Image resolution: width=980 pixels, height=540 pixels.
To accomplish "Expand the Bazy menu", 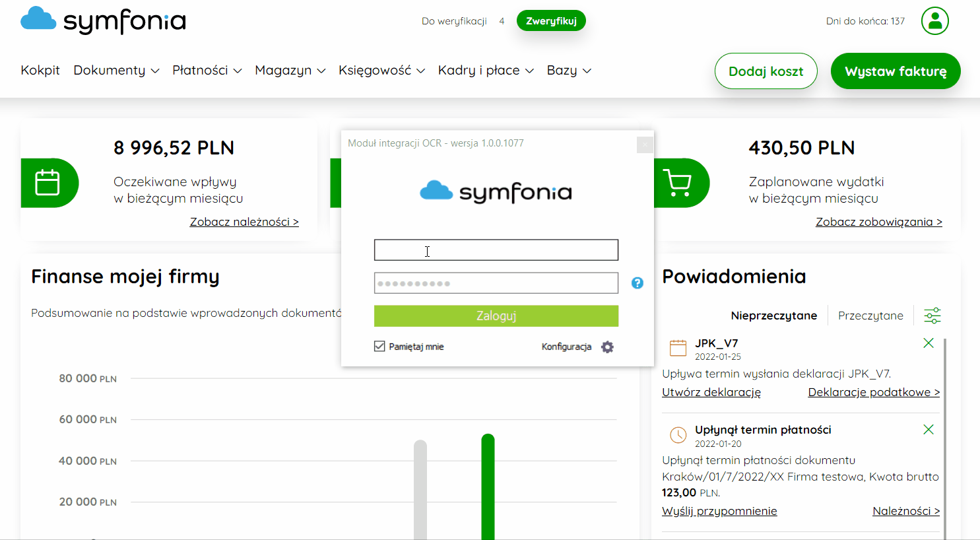I will coord(569,71).
